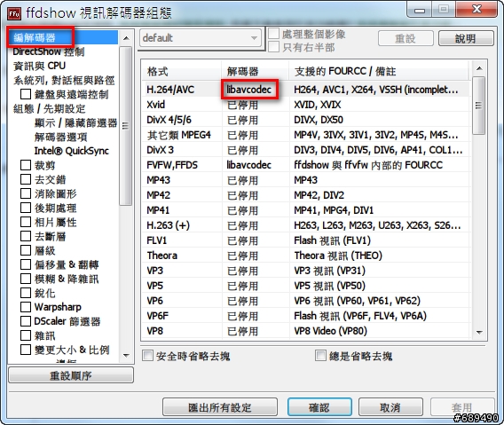Viewport: 504px width, 425px height.
Task: Click codec table scroll up arrow
Action: 479,68
